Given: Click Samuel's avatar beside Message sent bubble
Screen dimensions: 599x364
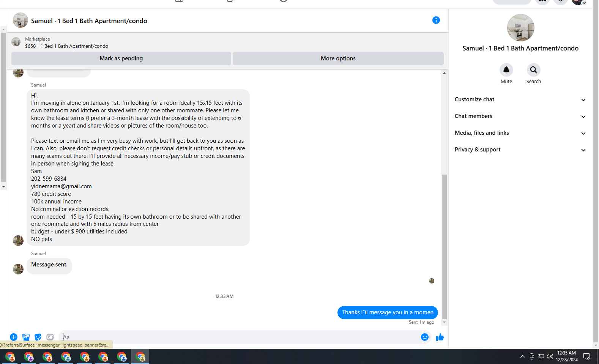Looking at the screenshot, I should coord(18,269).
